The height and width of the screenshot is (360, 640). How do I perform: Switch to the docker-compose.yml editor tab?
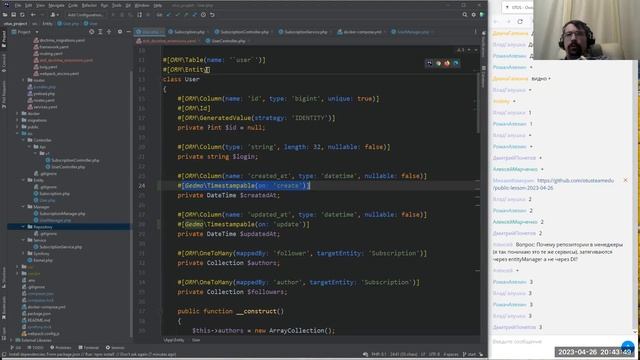tap(362, 32)
